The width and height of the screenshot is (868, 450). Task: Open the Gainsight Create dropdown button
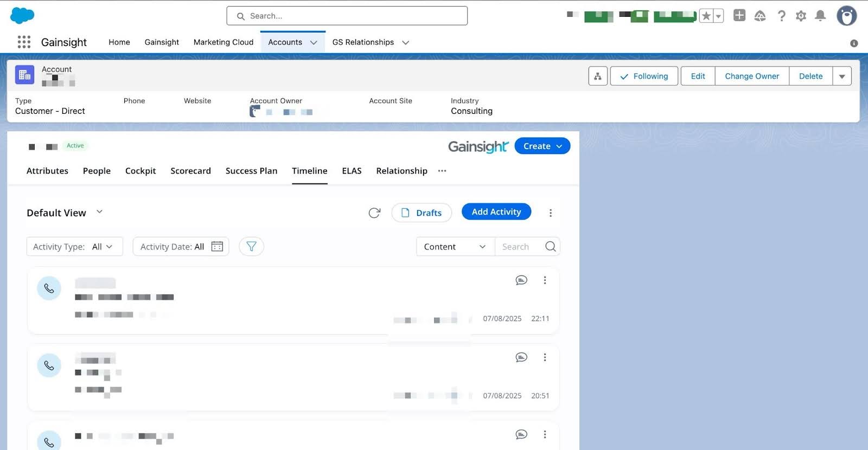pyautogui.click(x=542, y=146)
